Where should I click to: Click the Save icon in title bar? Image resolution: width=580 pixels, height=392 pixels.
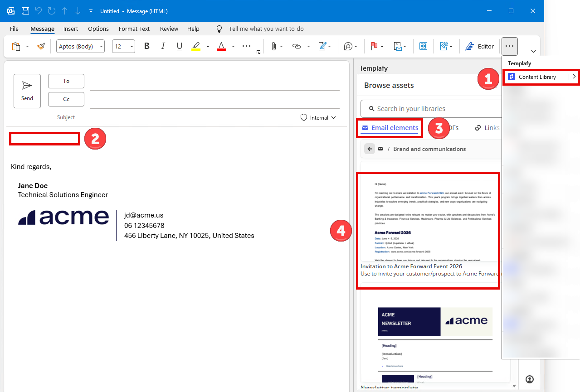click(25, 11)
